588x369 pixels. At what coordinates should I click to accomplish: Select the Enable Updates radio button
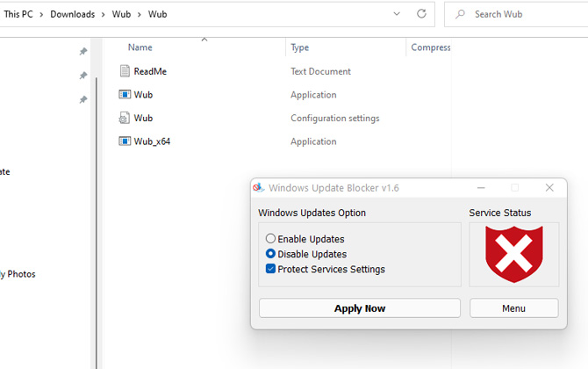270,239
